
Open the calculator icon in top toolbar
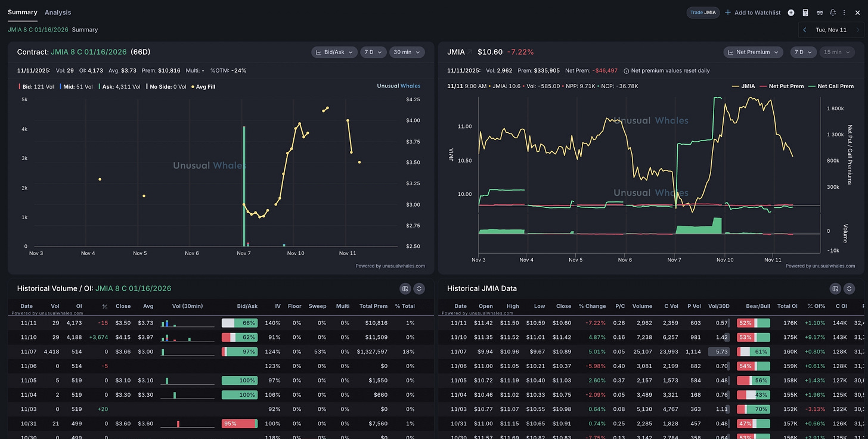(805, 13)
